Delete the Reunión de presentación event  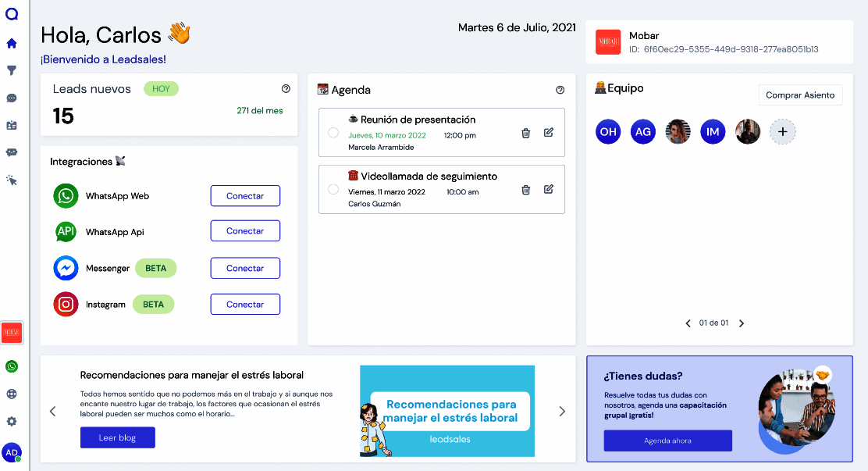click(525, 133)
